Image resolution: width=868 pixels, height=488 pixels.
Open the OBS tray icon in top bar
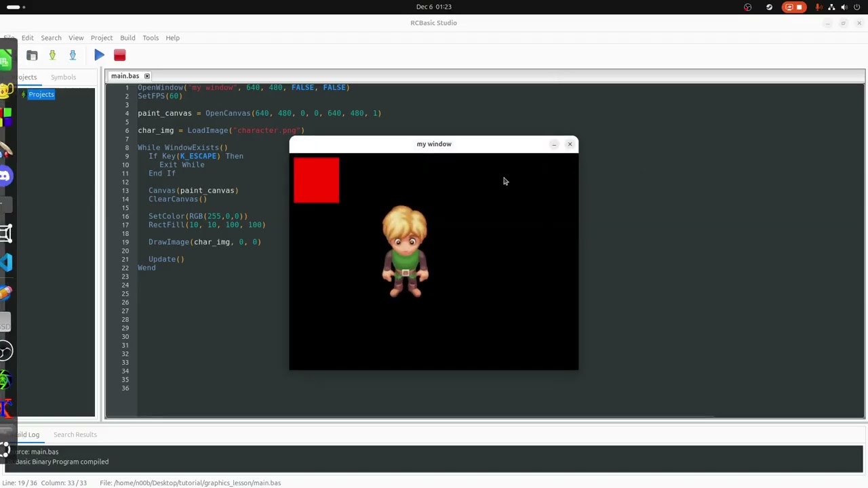[747, 7]
